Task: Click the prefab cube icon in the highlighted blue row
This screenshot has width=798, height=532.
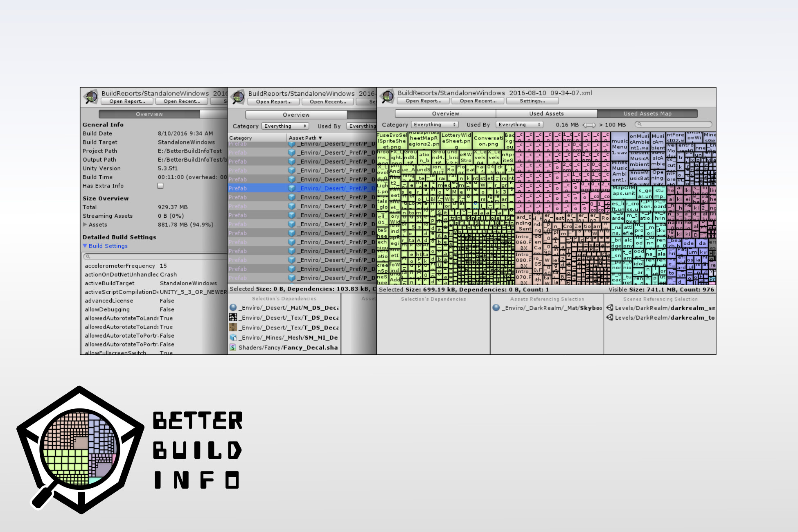Action: [x=292, y=188]
